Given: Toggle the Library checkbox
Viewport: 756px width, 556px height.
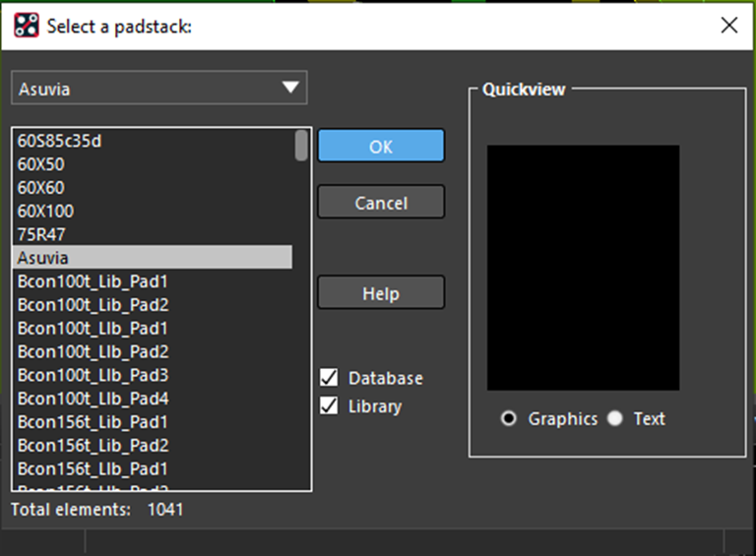Looking at the screenshot, I should (x=329, y=405).
